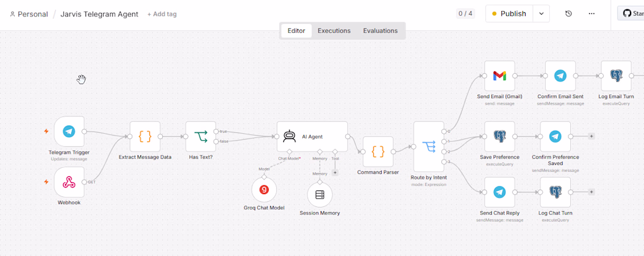Screen dimensions: 644x256
Task: Click the GitHub Star button
Action: [631, 13]
